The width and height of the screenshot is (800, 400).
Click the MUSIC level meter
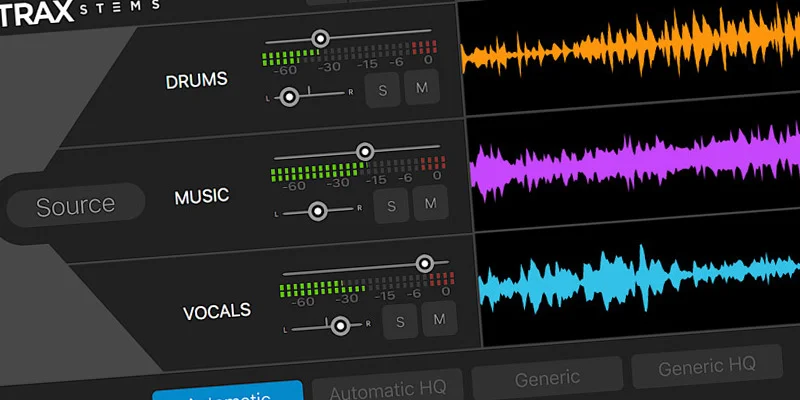(358, 169)
